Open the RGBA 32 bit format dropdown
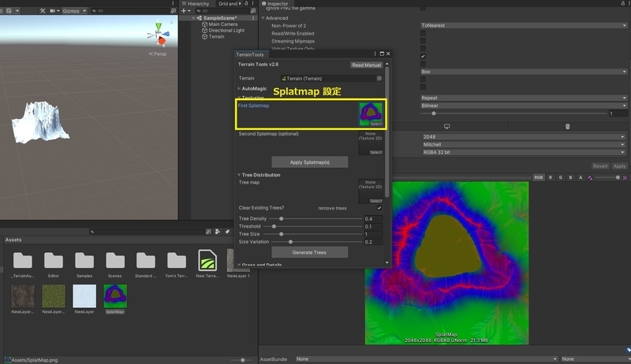Image resolution: width=631 pixels, height=364 pixels. coord(524,152)
